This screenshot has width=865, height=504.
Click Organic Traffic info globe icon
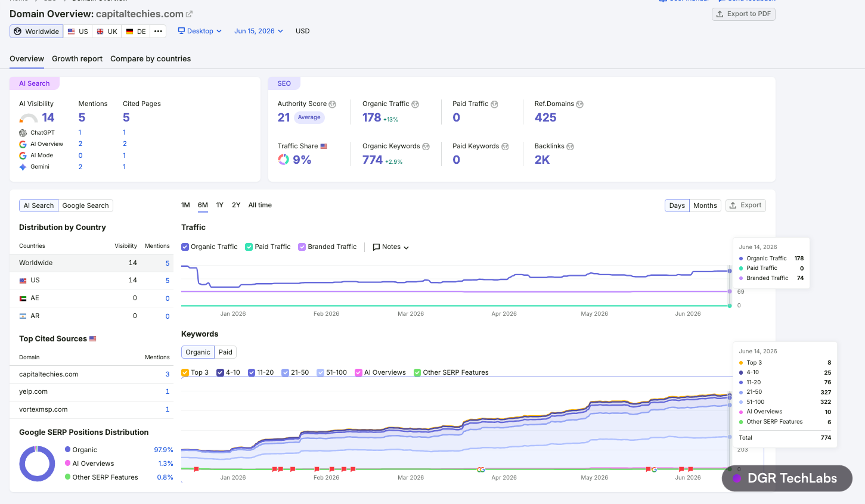416,104
